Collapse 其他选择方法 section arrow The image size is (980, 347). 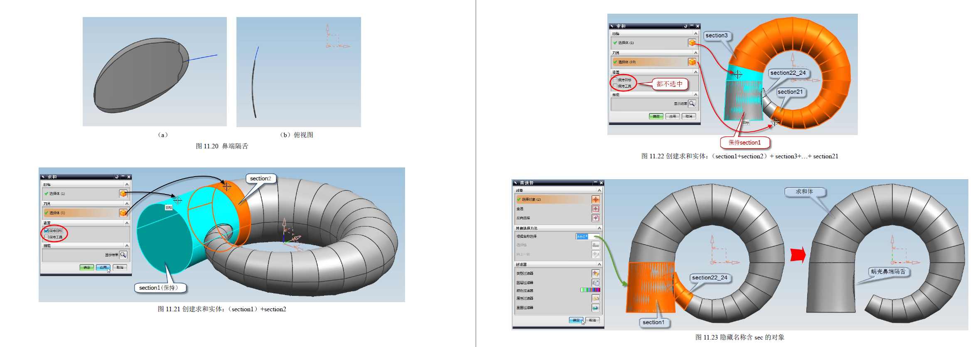599,228
